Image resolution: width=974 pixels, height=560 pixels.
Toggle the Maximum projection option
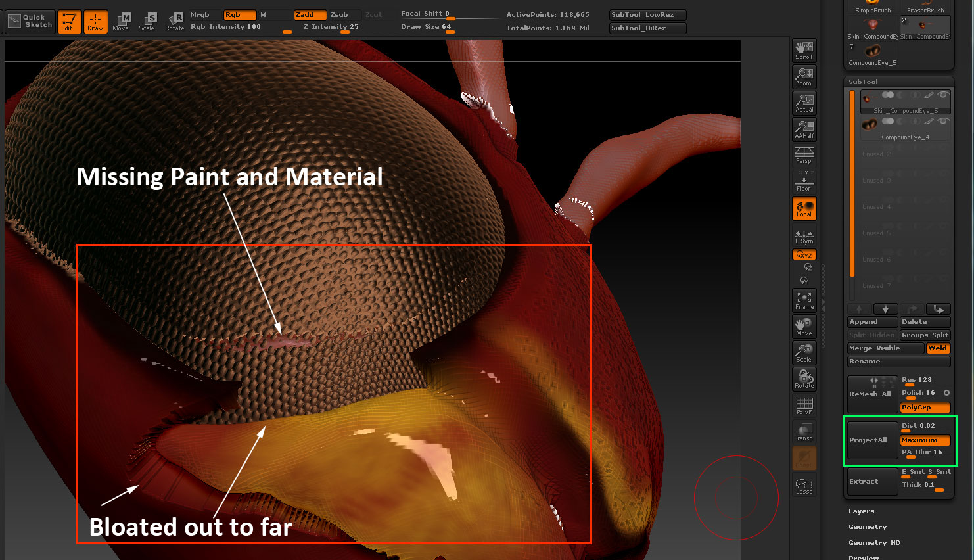pyautogui.click(x=925, y=440)
